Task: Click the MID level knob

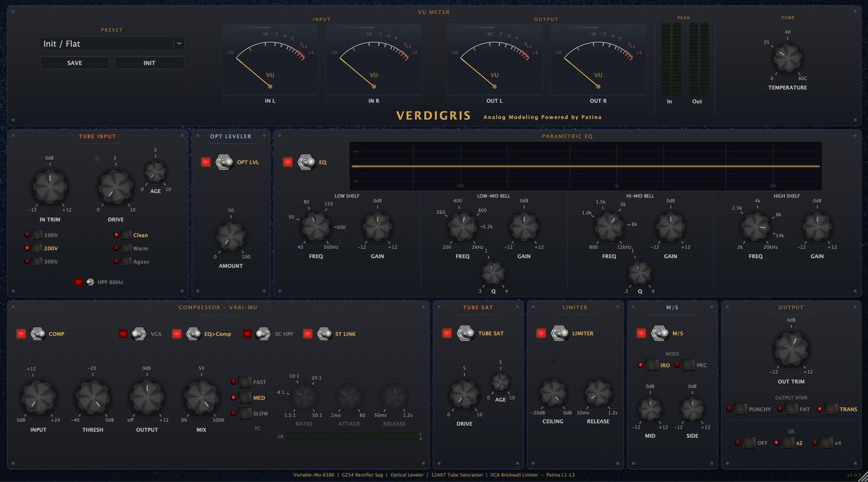Action: point(650,409)
